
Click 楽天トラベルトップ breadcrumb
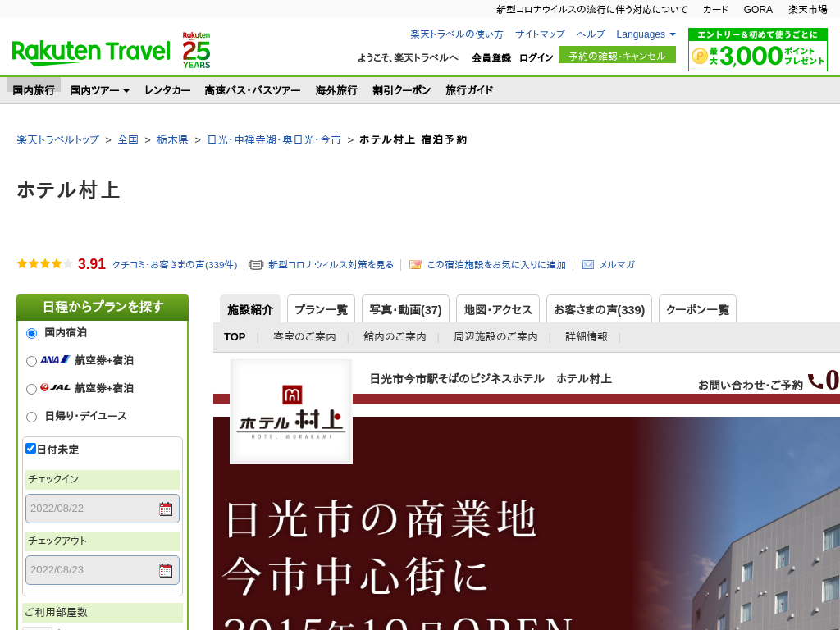(x=58, y=139)
